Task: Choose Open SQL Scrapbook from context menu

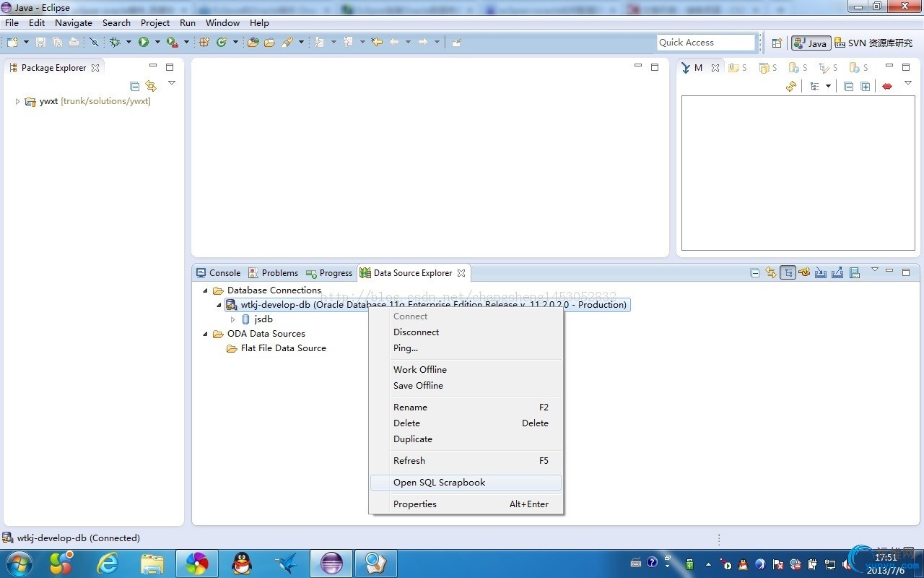Action: click(x=466, y=483)
